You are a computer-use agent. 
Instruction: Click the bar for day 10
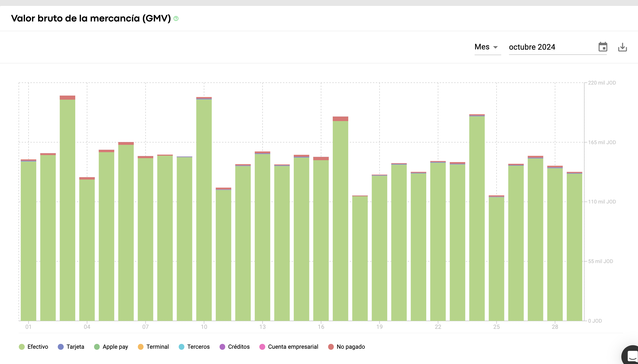204,209
